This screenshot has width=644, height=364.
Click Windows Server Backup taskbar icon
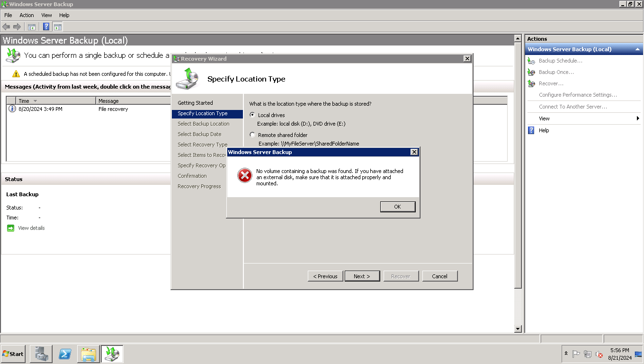[x=112, y=354]
